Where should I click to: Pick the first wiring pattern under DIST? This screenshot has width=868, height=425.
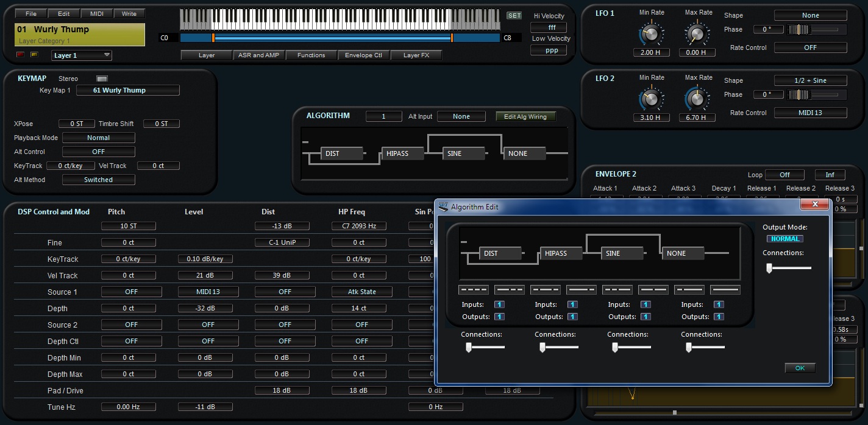pos(473,290)
